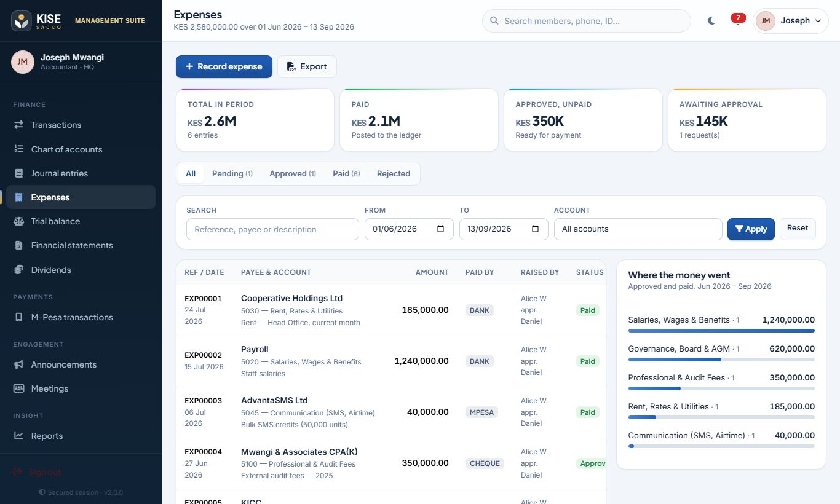Open the To date calendar picker icon
Image resolution: width=840 pixels, height=504 pixels.
[535, 229]
